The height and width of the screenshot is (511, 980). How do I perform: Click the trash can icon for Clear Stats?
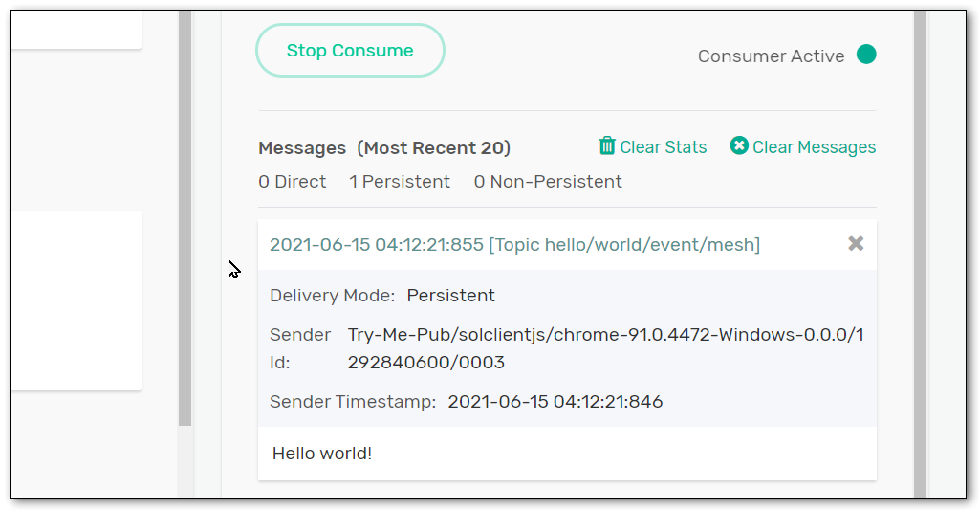coord(607,145)
